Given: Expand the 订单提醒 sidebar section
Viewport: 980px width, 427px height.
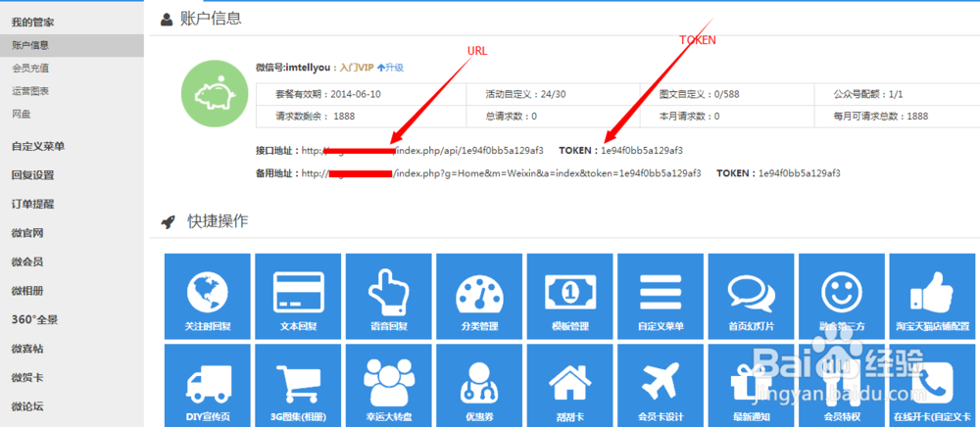Looking at the screenshot, I should click(x=32, y=204).
